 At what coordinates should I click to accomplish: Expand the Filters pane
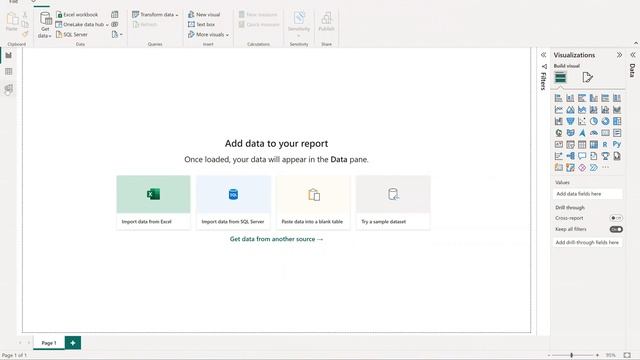(543, 55)
